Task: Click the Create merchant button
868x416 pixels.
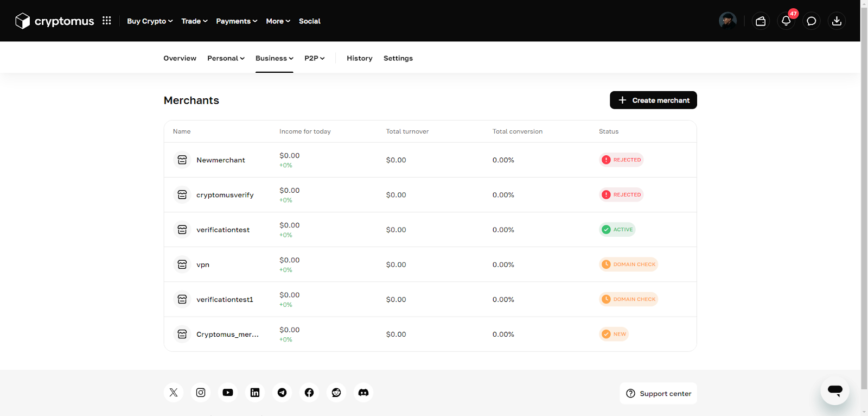Action: pos(653,100)
